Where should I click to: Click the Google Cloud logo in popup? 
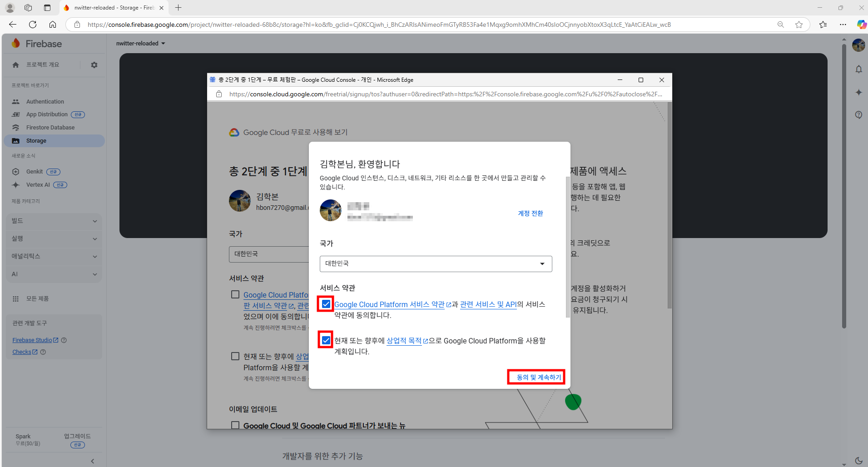point(234,133)
